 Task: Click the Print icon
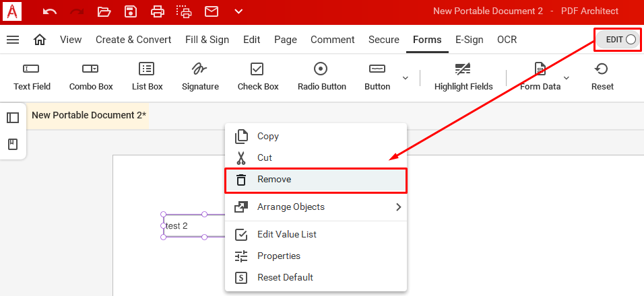(158, 11)
